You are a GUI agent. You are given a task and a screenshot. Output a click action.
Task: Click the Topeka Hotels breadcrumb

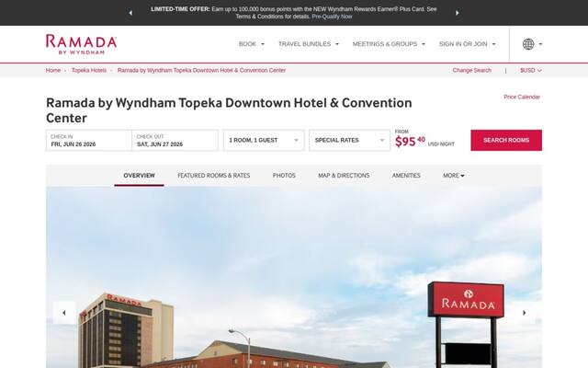[x=89, y=70]
